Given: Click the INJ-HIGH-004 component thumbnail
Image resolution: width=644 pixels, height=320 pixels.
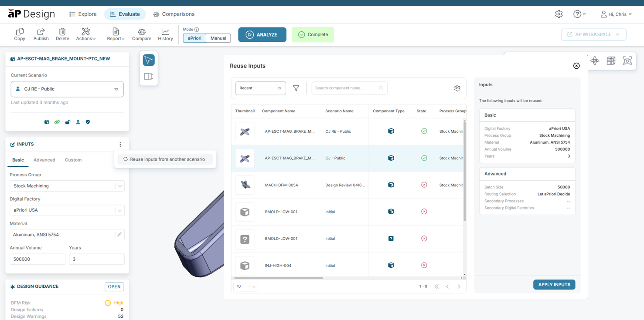Looking at the screenshot, I should point(245,266).
